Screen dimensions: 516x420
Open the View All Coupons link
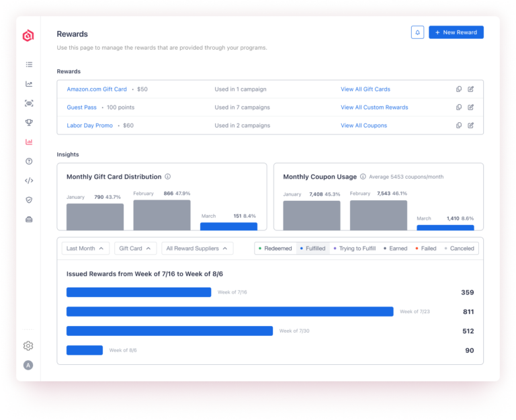[365, 126]
